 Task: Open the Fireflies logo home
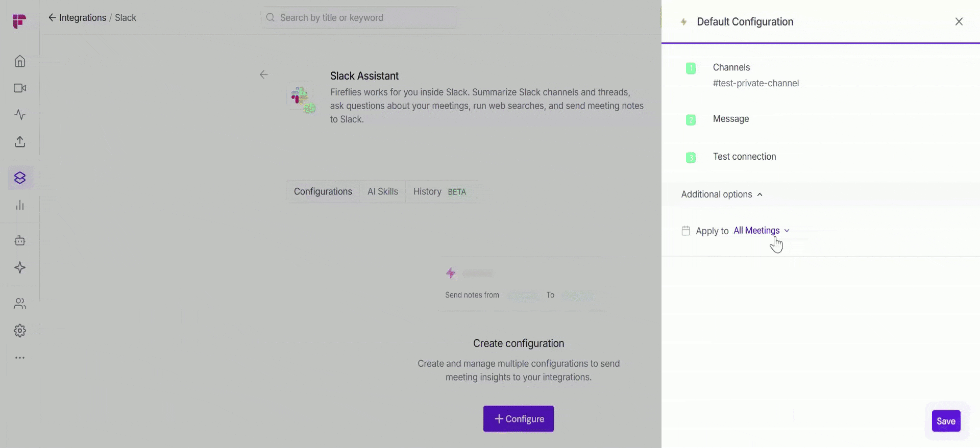[x=19, y=21]
